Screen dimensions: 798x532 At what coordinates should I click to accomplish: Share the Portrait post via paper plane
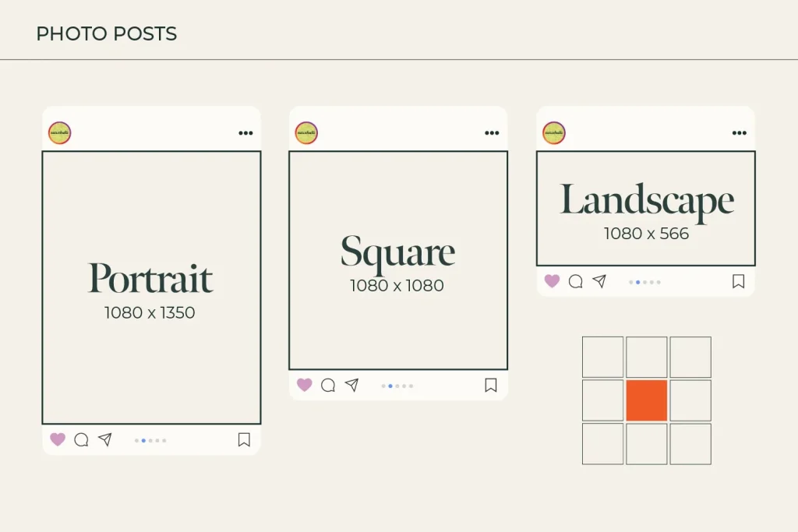coord(105,440)
